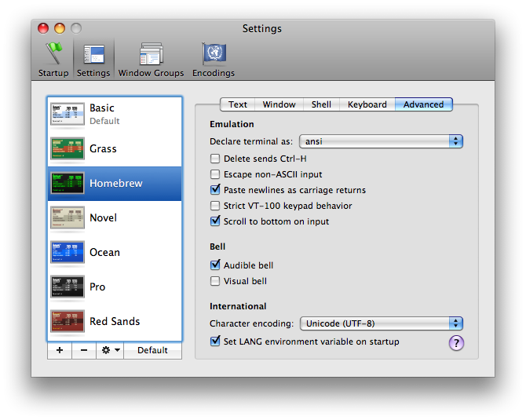Open the Window Groups pane
The width and height of the screenshot is (526, 420).
151,60
